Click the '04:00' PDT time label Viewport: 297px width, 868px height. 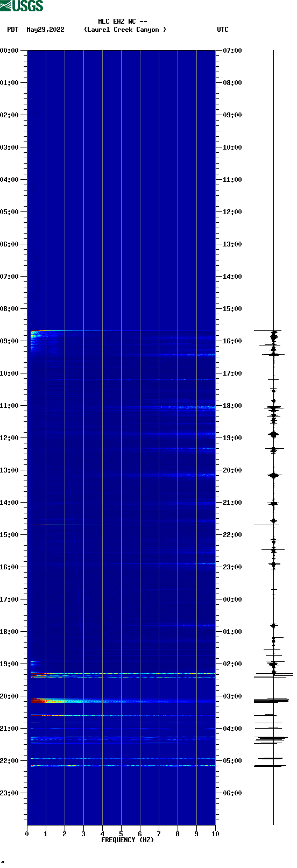[10, 180]
